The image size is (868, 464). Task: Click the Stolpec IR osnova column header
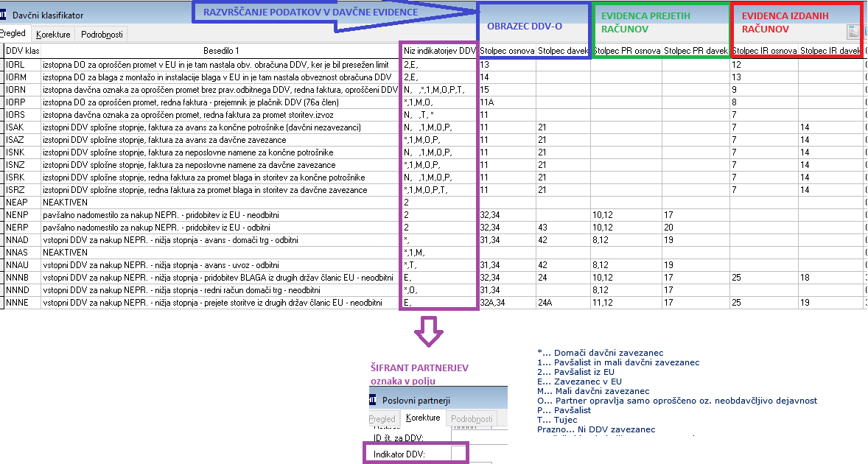[x=765, y=51]
